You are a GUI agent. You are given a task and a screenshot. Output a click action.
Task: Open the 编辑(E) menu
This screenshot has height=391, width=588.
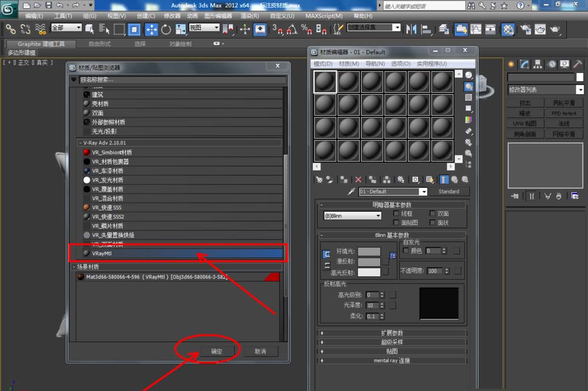pos(34,16)
